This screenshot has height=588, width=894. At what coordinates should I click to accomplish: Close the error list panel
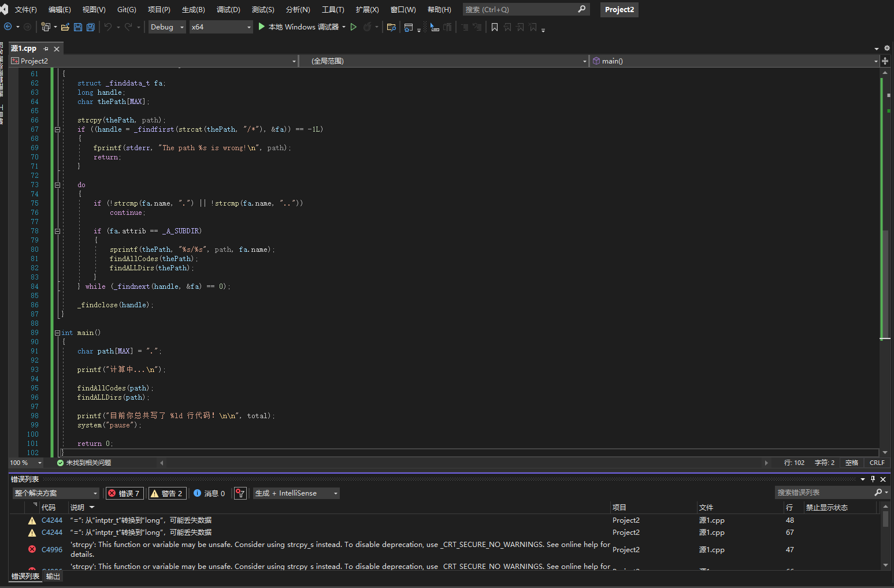[883, 479]
